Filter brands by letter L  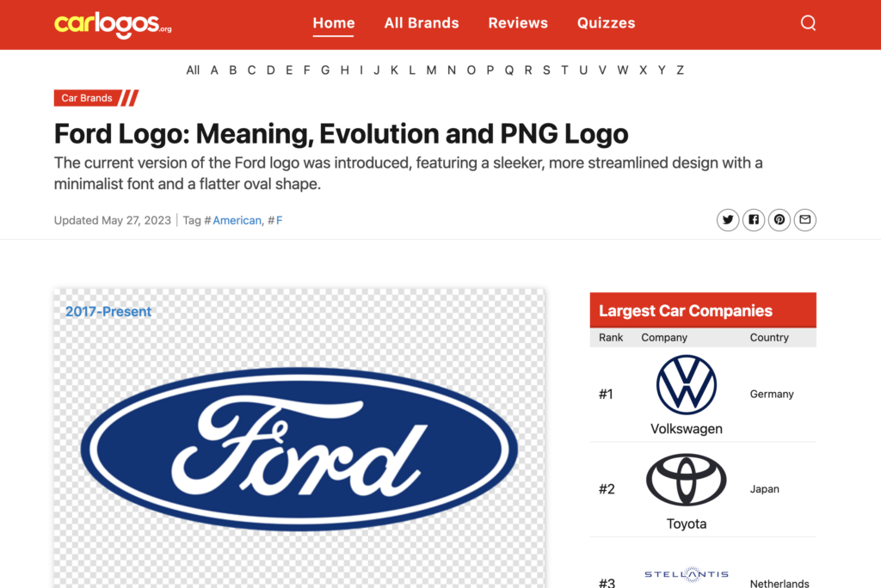tap(412, 70)
